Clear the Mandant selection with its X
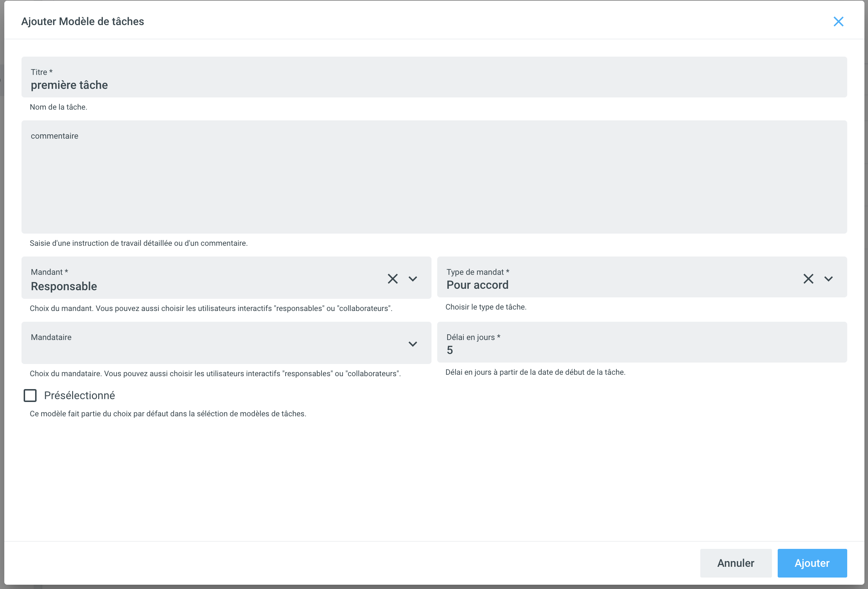The height and width of the screenshot is (589, 868). [x=392, y=279]
